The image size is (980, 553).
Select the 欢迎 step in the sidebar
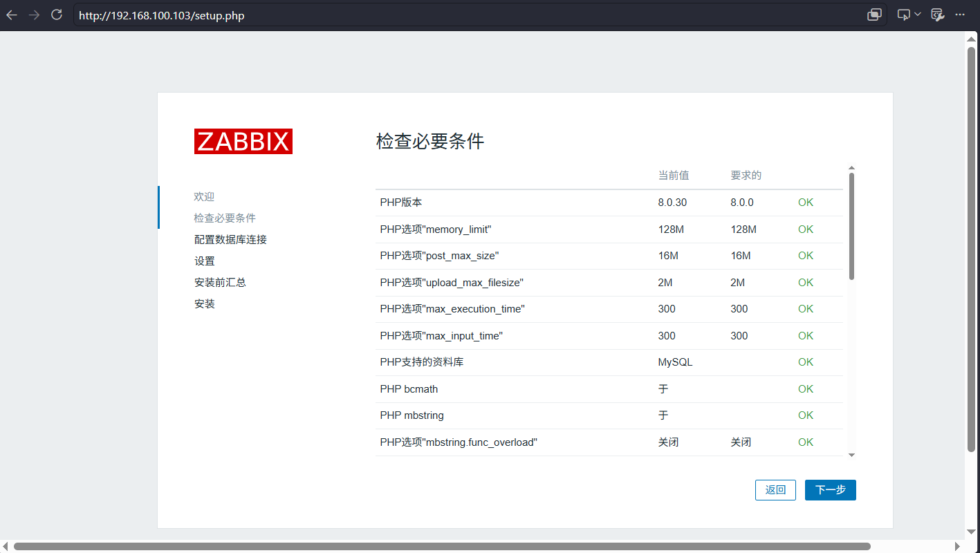pos(204,197)
